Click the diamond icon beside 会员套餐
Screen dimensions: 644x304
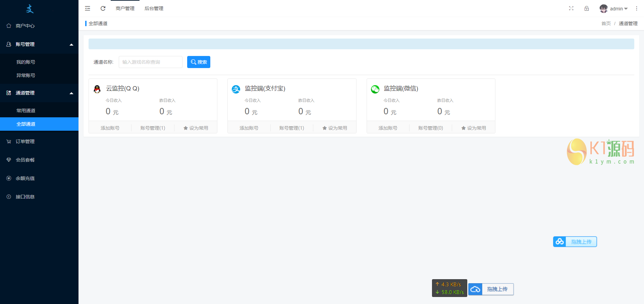[x=9, y=160]
